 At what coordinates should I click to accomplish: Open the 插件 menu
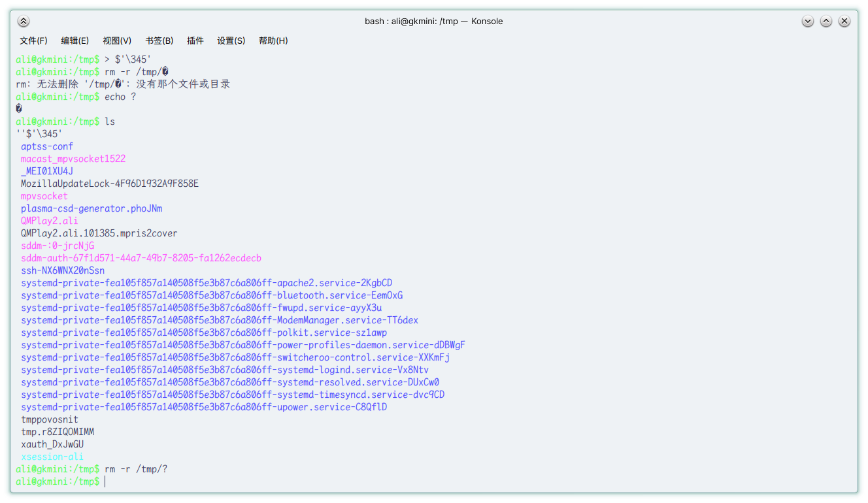(195, 41)
